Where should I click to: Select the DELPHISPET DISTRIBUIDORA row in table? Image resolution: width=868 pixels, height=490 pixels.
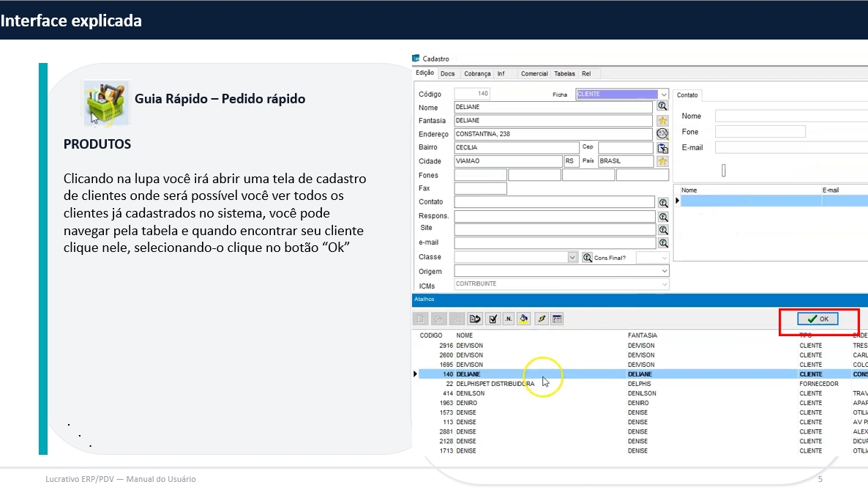coord(498,384)
